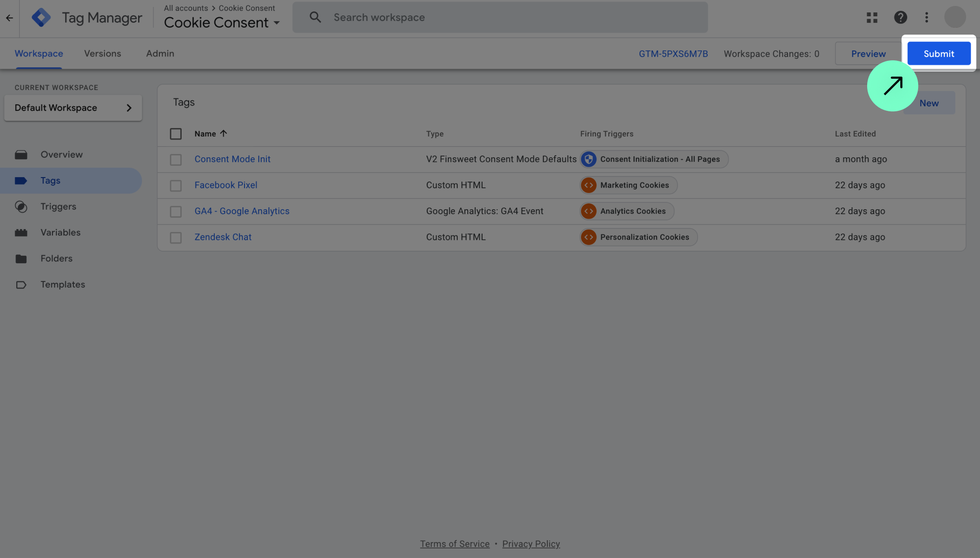
Task: Click the Marketing Cookies trigger code icon
Action: coord(588,186)
